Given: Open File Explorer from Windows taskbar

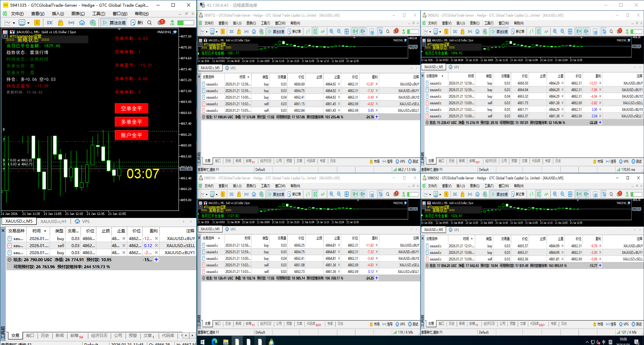Looking at the screenshot, I should coord(226,342).
